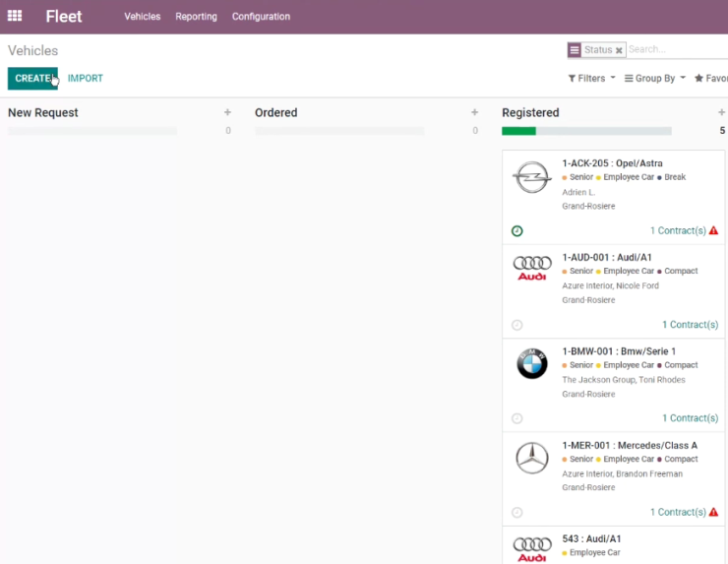Click activity clock icon on Bmw/Serie 1 card
The image size is (728, 564).
tap(516, 418)
